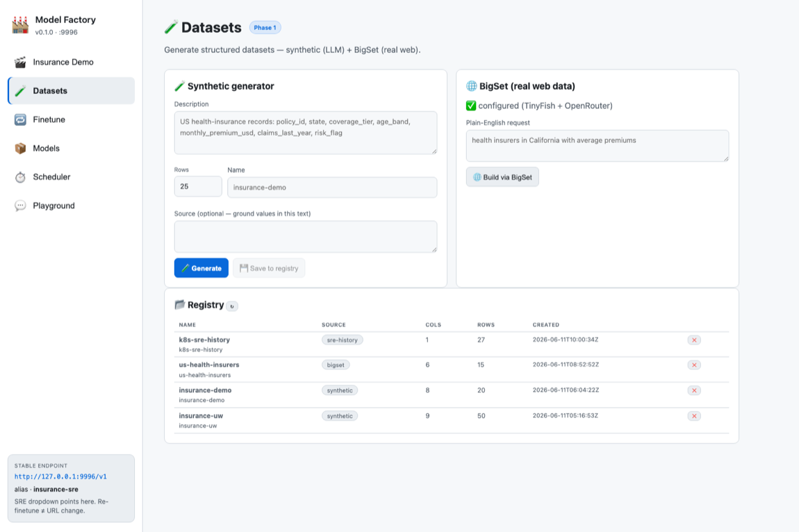799x532 pixels.
Task: Focus the synthetic Description text area
Action: coord(306,133)
